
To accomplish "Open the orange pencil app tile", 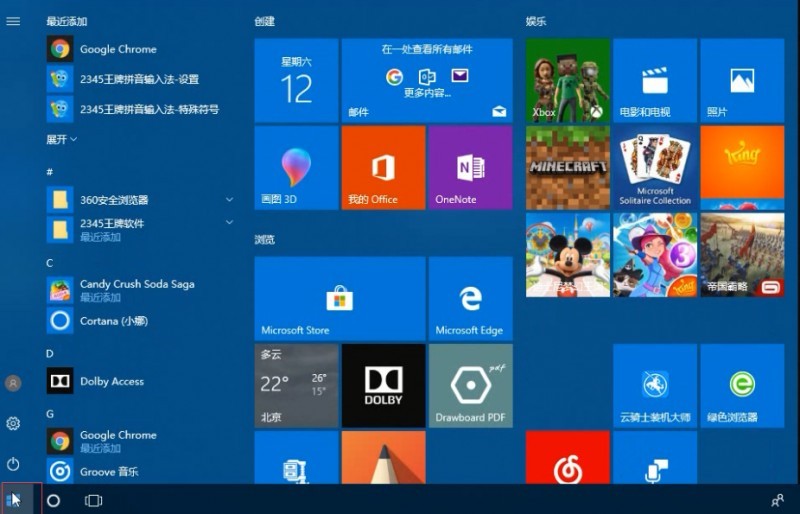I will [383, 457].
